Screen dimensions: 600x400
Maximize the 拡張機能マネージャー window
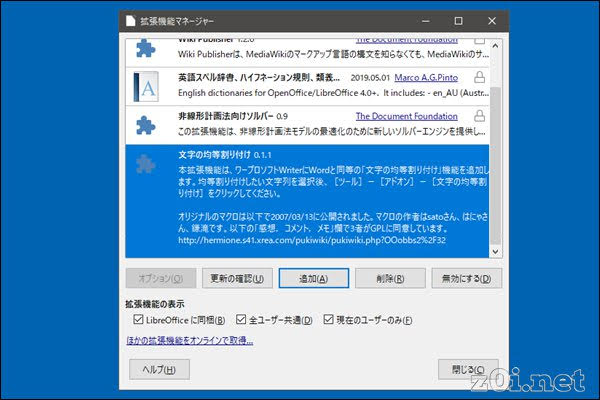click(x=458, y=21)
